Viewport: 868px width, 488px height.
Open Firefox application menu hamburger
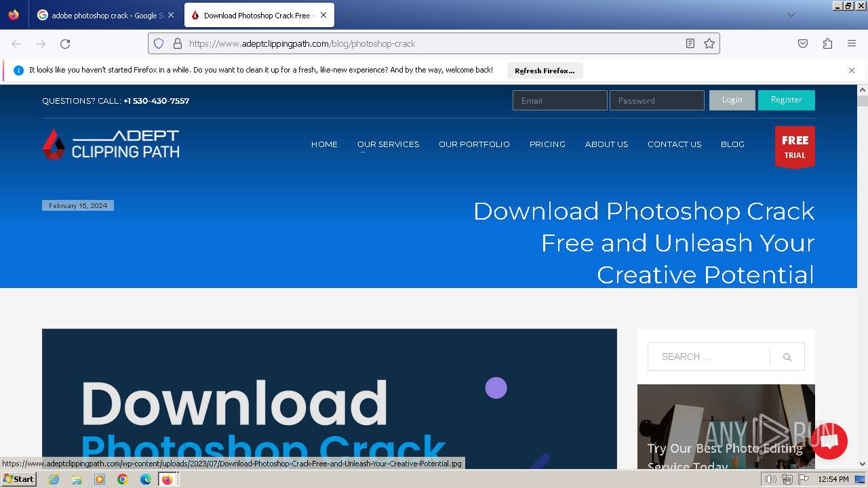click(852, 43)
